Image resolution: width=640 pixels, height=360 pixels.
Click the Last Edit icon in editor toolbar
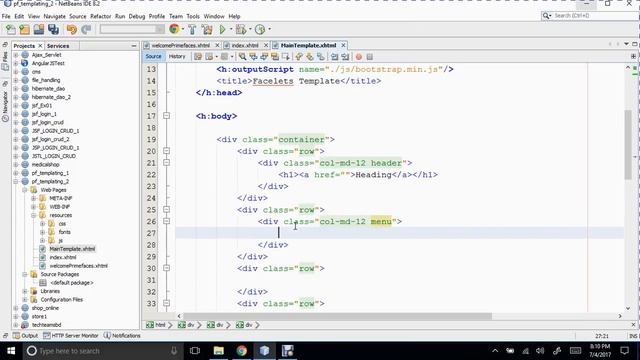(198, 57)
